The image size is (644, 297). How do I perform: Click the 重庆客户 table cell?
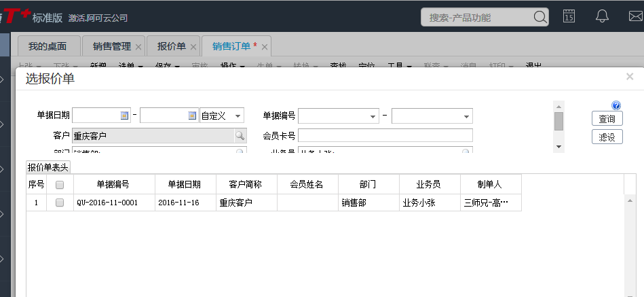click(x=247, y=203)
